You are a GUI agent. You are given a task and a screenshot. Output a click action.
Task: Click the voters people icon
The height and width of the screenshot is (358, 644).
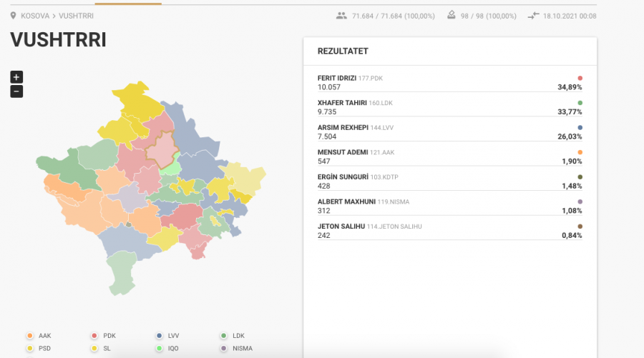click(341, 16)
